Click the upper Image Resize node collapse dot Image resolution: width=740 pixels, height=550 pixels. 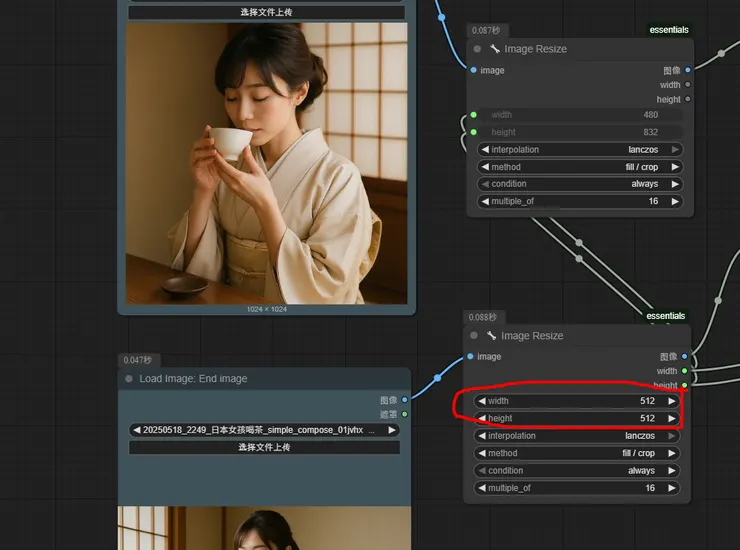pyautogui.click(x=477, y=49)
